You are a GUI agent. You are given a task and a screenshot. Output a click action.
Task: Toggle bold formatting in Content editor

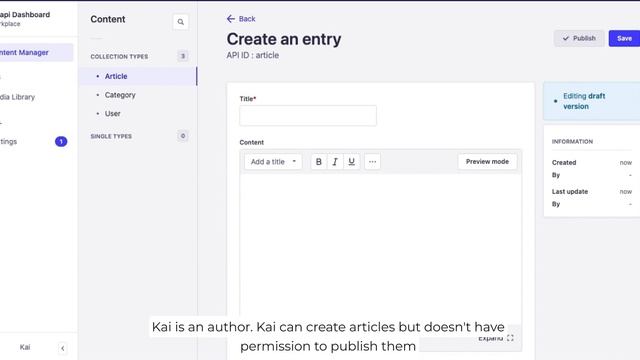[x=319, y=162]
